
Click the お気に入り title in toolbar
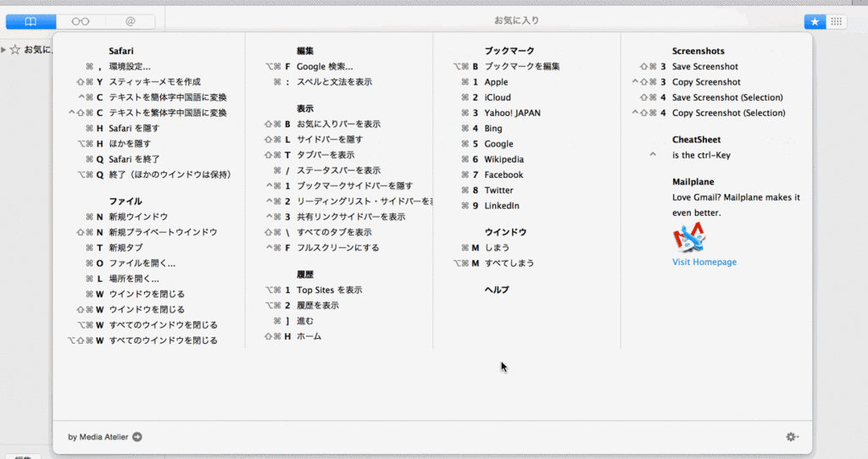click(516, 20)
